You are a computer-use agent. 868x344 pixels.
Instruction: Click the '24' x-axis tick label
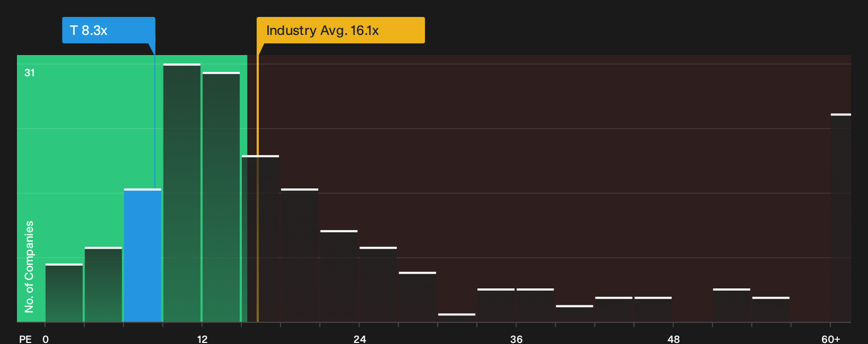(x=359, y=339)
